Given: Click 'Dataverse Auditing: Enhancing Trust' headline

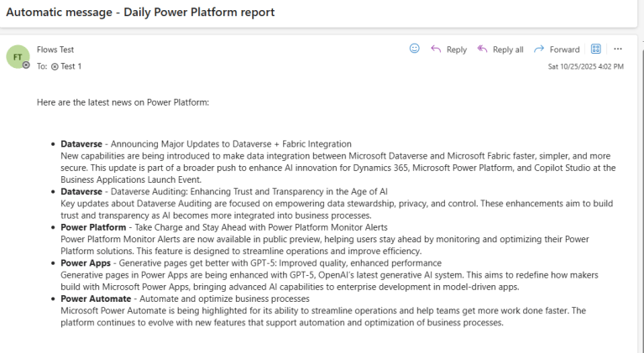Looking at the screenshot, I should (x=249, y=191).
